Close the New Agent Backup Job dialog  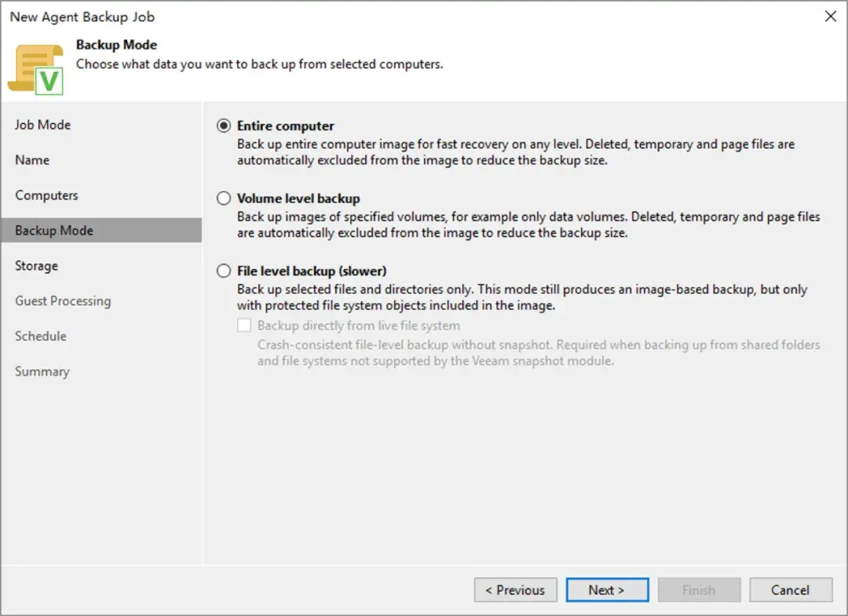tap(830, 16)
